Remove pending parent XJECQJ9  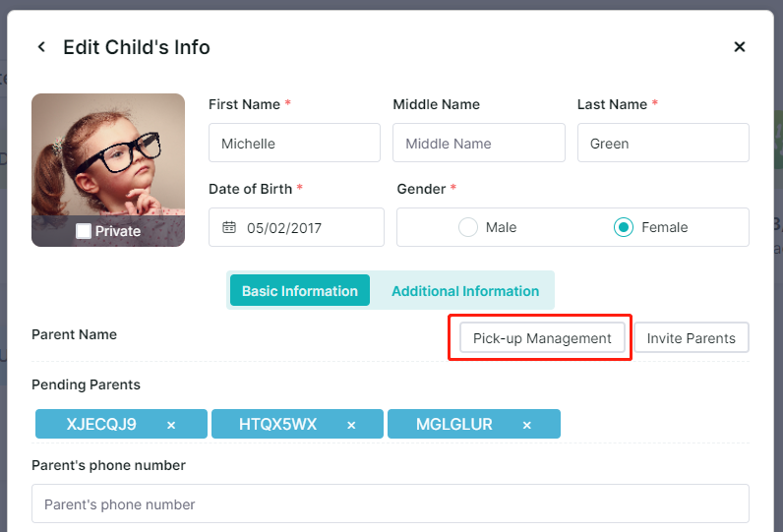(171, 425)
